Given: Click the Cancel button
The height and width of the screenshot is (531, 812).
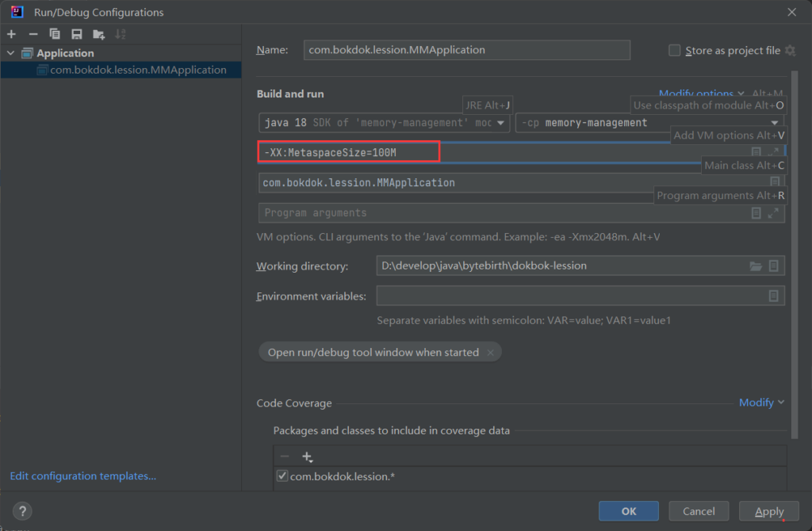Looking at the screenshot, I should 699,511.
